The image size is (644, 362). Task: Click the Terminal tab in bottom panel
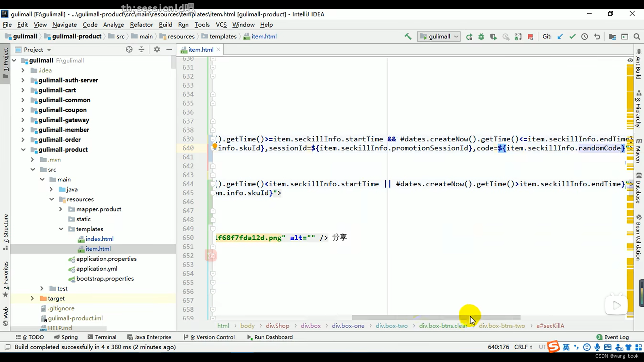pos(106,337)
